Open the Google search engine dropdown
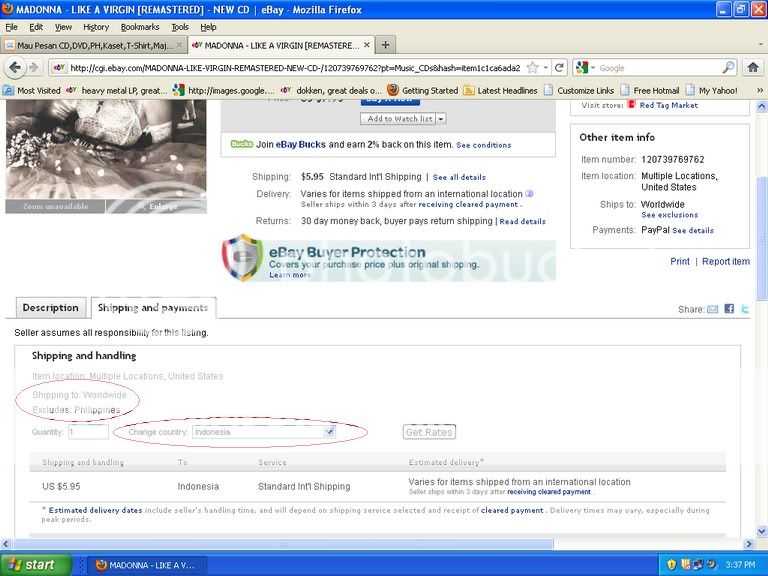Image resolution: width=768 pixels, height=576 pixels. (x=585, y=68)
